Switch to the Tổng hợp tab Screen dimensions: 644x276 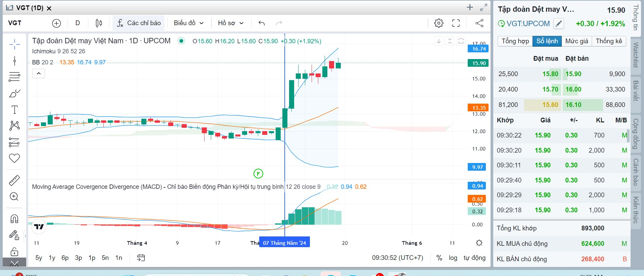pos(515,41)
